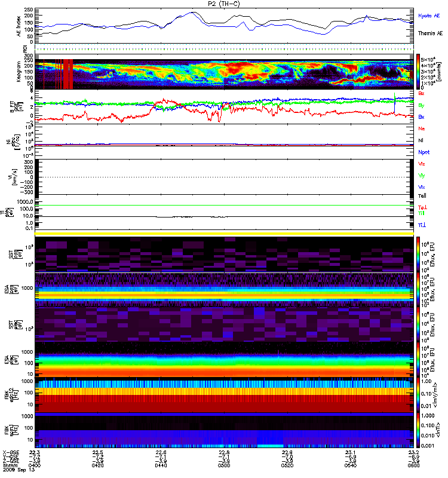The image size is (448, 478).
Task: Select the green Till temperature legend label
Action: pos(422,213)
